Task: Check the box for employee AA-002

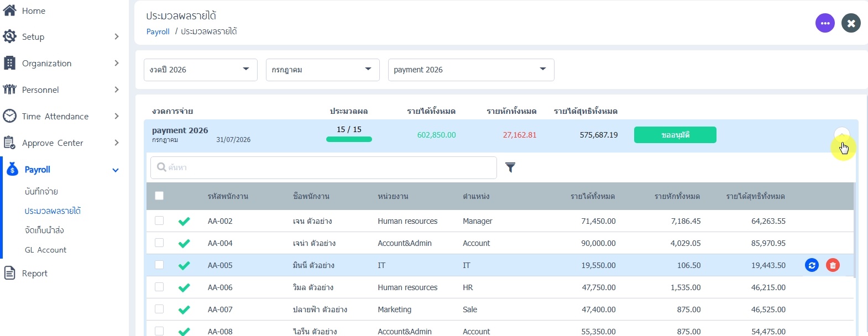Action: pyautogui.click(x=159, y=221)
